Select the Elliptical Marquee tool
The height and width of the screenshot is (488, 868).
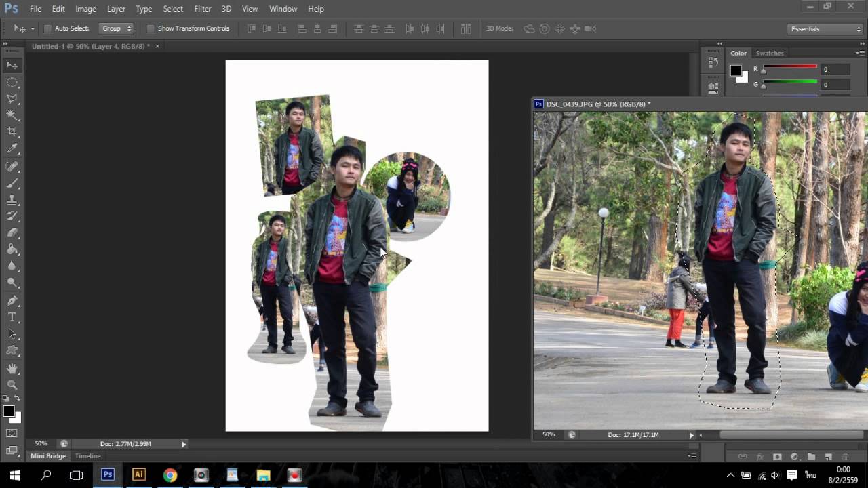12,82
